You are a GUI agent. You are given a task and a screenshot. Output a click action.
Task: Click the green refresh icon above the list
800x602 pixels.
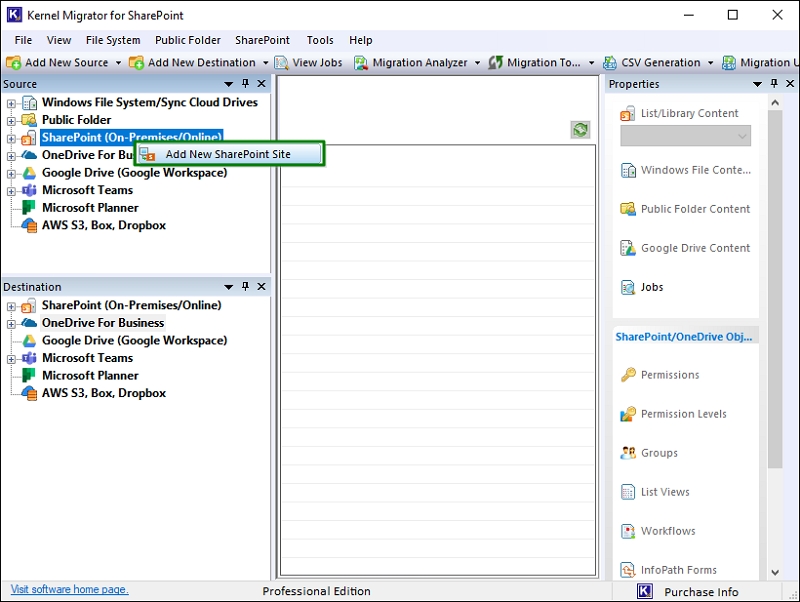tap(580, 130)
